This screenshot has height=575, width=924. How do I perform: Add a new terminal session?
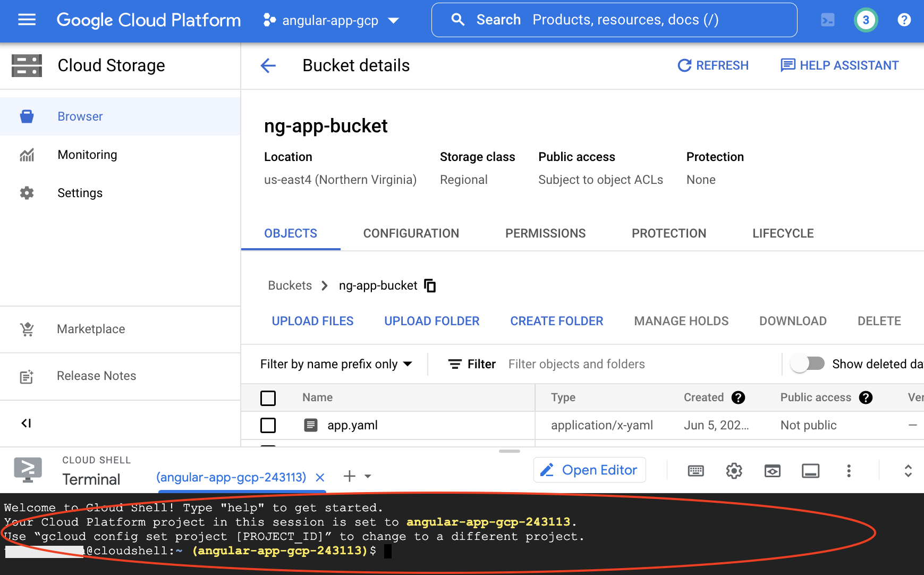click(349, 476)
